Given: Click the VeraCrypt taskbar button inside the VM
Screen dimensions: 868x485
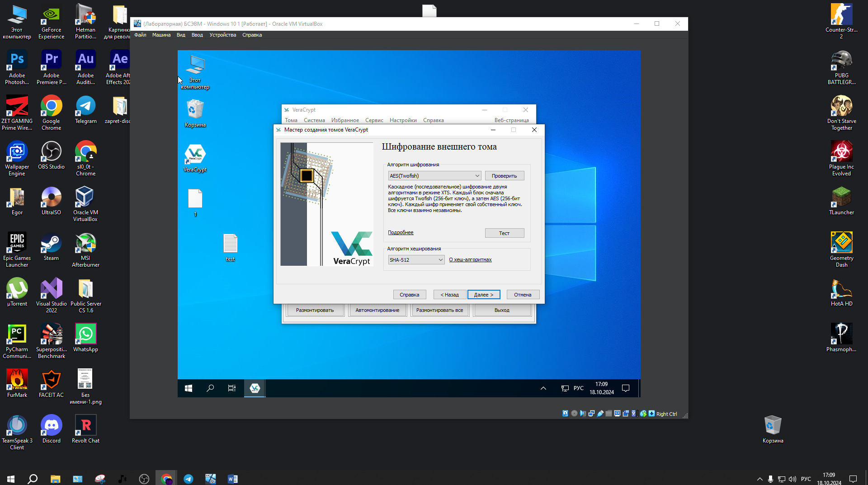Looking at the screenshot, I should tap(255, 388).
